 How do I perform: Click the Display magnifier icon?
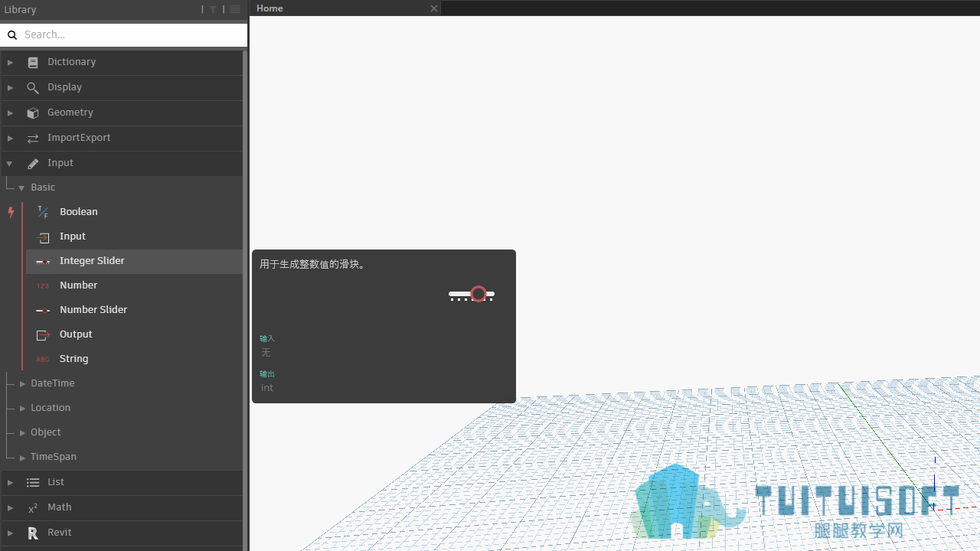coord(33,88)
